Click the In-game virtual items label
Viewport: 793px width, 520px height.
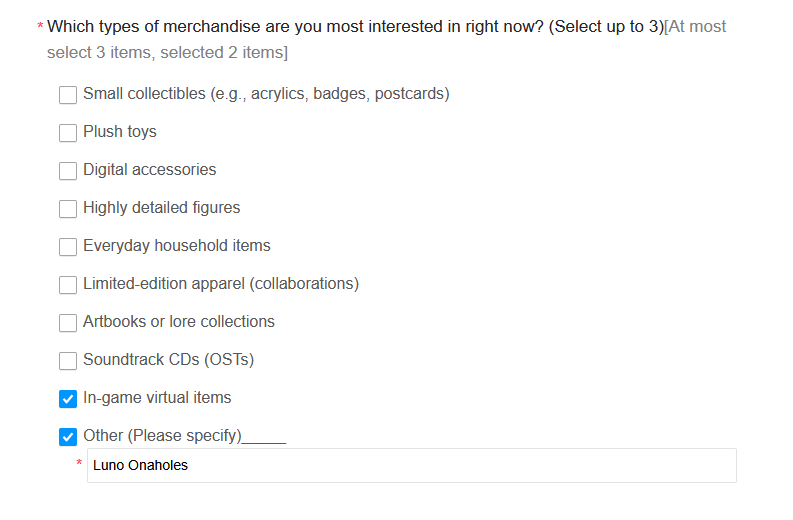pos(157,398)
